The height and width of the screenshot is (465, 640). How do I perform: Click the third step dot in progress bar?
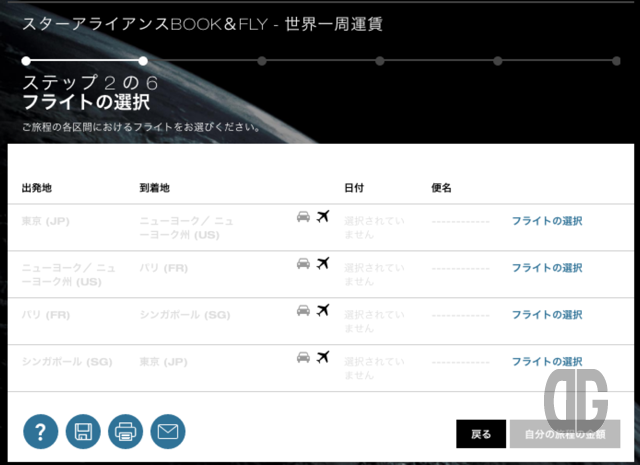[262, 61]
